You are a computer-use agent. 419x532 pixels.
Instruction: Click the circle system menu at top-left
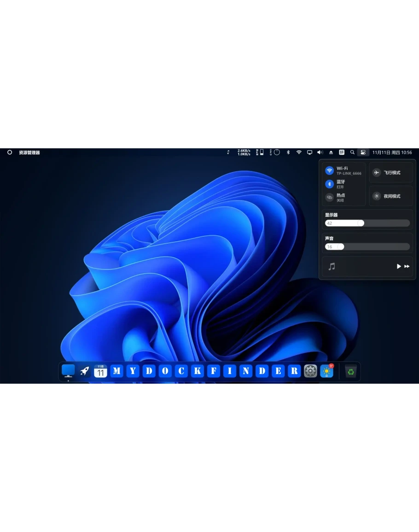click(x=10, y=152)
